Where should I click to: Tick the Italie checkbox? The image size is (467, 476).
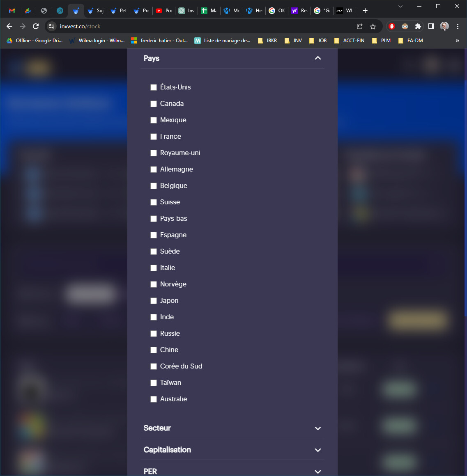pyautogui.click(x=154, y=268)
